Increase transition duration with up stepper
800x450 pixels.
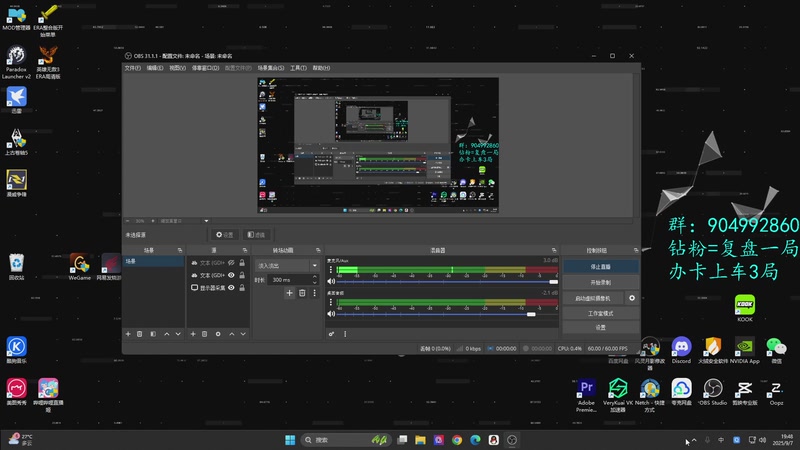(x=315, y=277)
